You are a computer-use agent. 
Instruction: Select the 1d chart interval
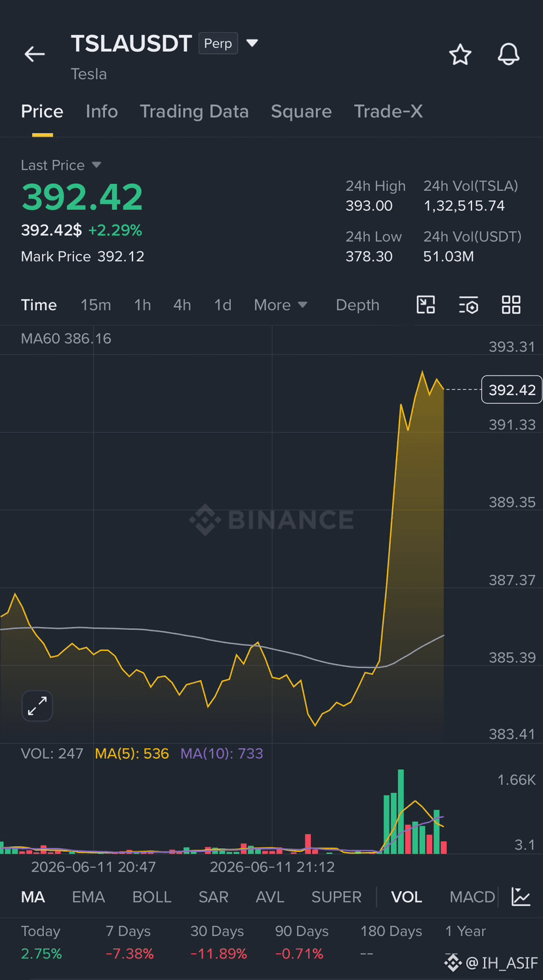223,305
